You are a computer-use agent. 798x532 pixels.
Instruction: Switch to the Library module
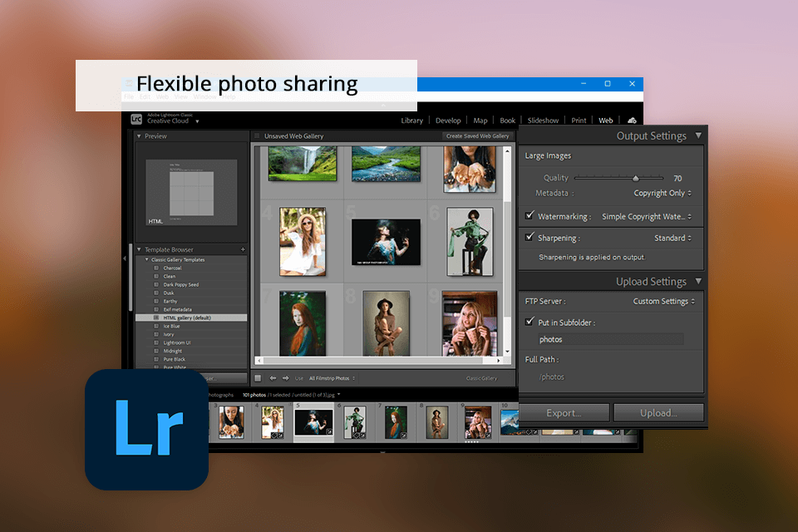(411, 121)
